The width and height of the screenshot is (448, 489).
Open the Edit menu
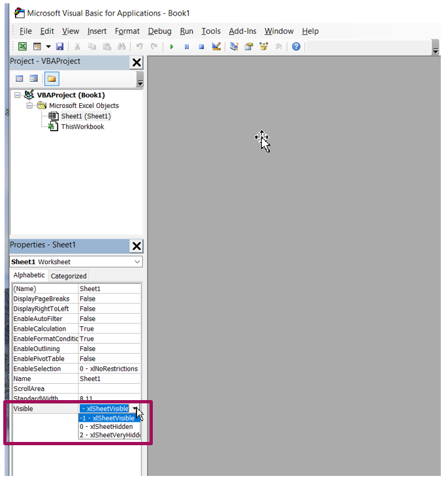(x=47, y=31)
